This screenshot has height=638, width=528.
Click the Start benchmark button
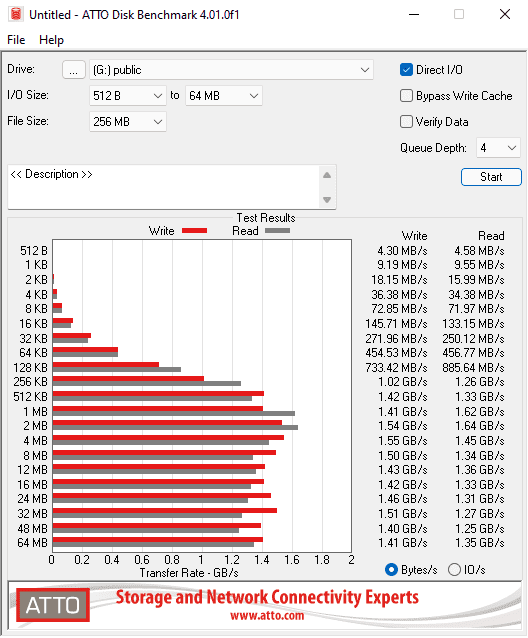[x=491, y=177]
